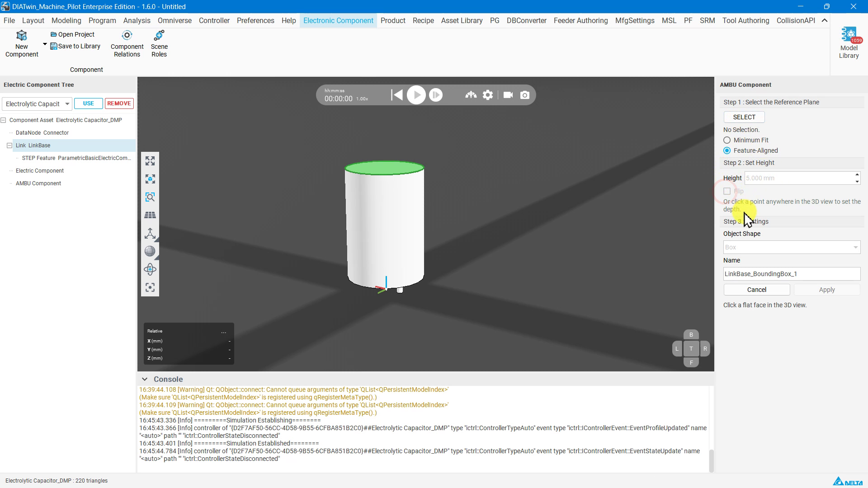Click the simulation speed gauge icon
868x488 pixels.
tap(471, 95)
